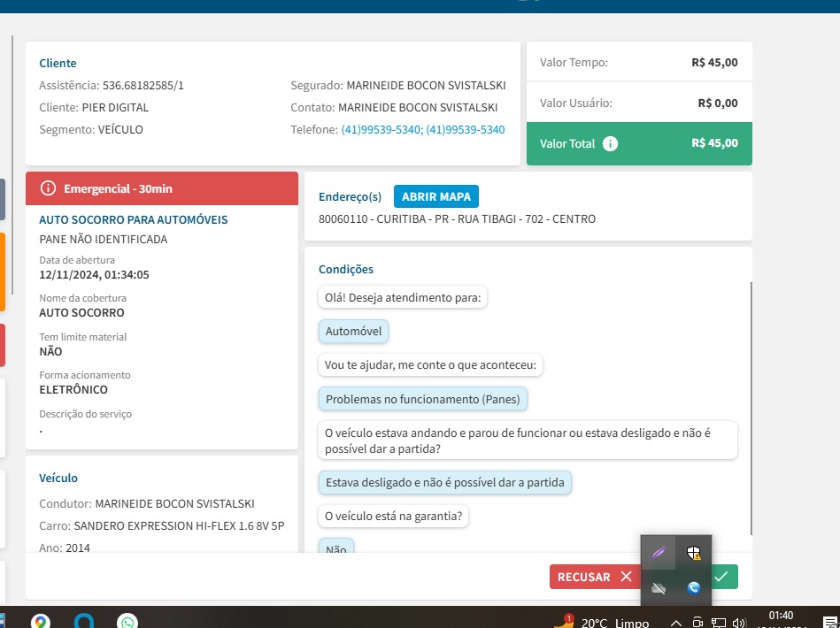The height and width of the screenshot is (628, 840).
Task: Click the PANE NÃO IDENTIFICADA text
Action: click(104, 240)
